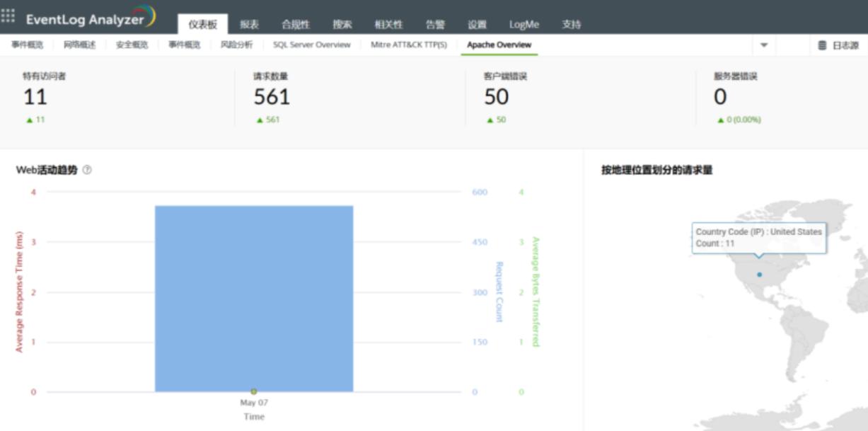This screenshot has height=431, width=868.
Task: Click the Country Code United States tooltip
Action: (x=759, y=238)
